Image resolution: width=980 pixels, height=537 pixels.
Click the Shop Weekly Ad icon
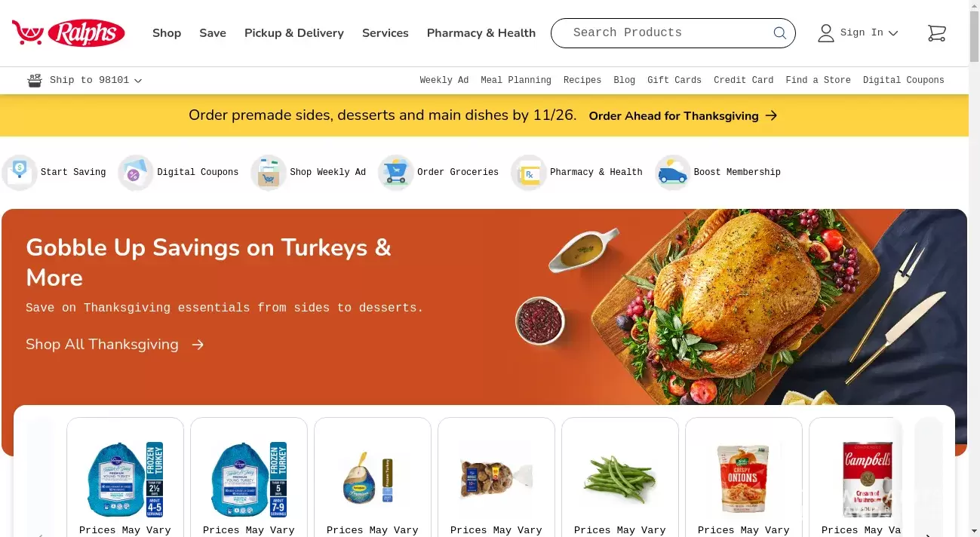269,173
